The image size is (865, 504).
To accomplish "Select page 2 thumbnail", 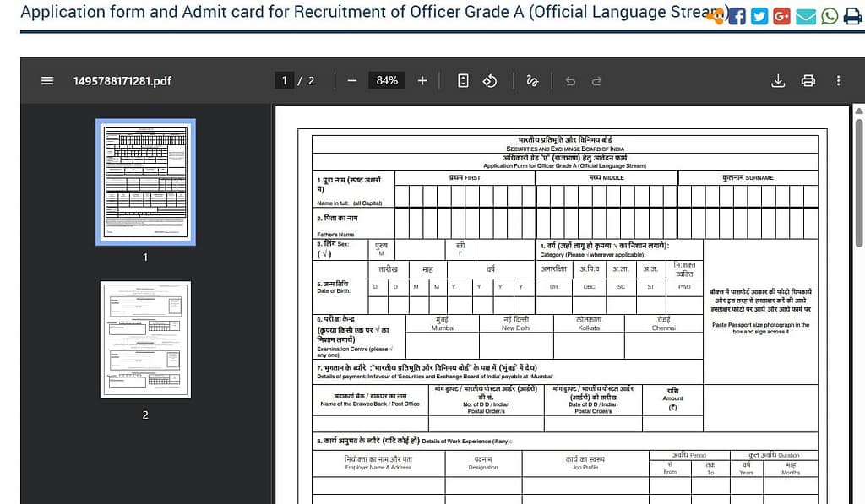I will coord(145,339).
